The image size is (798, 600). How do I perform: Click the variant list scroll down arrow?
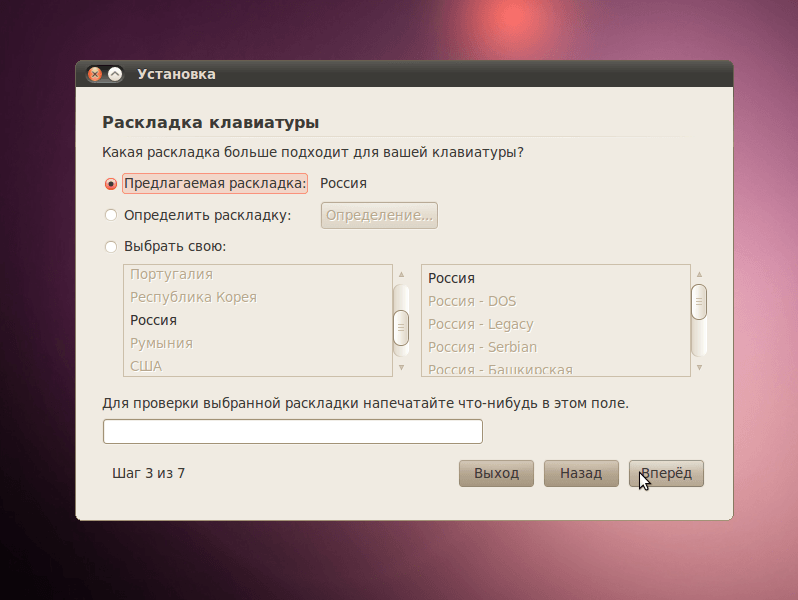[699, 367]
